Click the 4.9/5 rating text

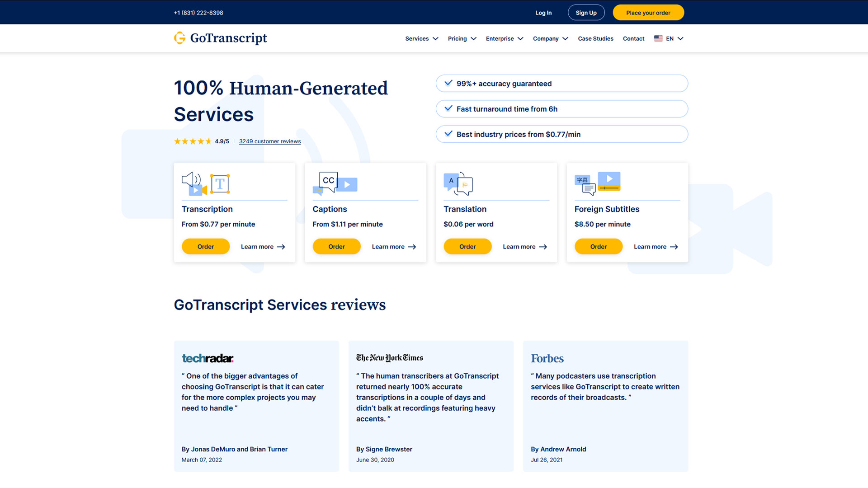[222, 141]
